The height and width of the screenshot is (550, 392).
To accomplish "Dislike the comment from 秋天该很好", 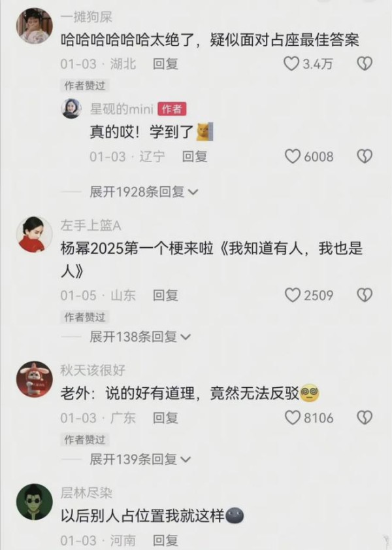I will coord(365,418).
